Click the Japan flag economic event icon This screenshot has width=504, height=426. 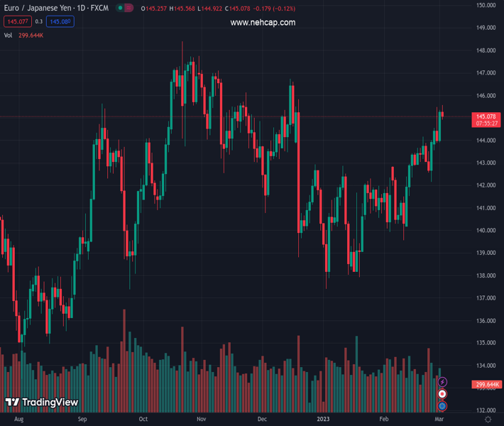pyautogui.click(x=442, y=394)
